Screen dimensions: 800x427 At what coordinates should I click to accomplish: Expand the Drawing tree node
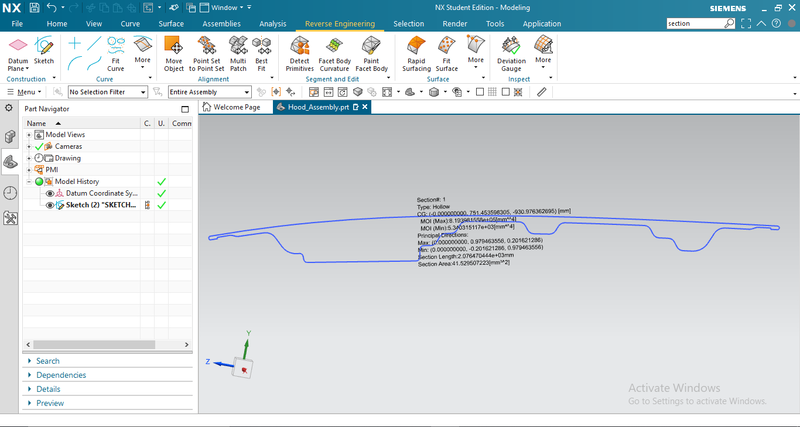[29, 158]
